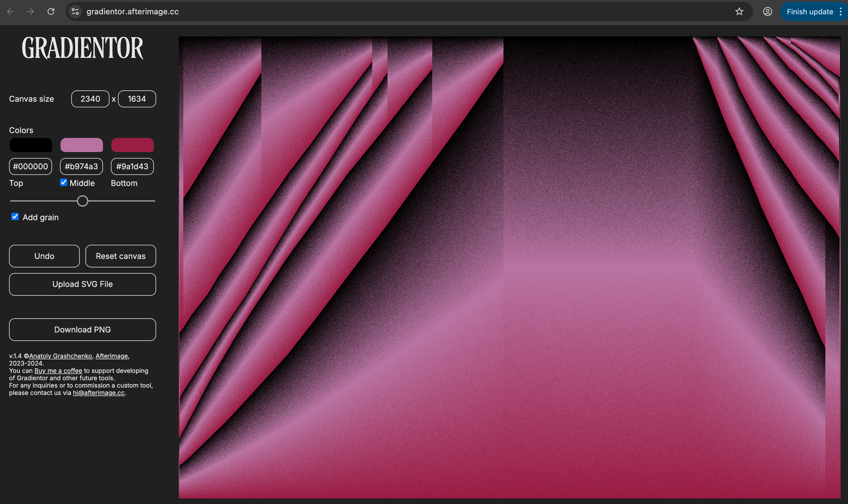
Task: Disable the Add grain checkbox
Action: 15,217
